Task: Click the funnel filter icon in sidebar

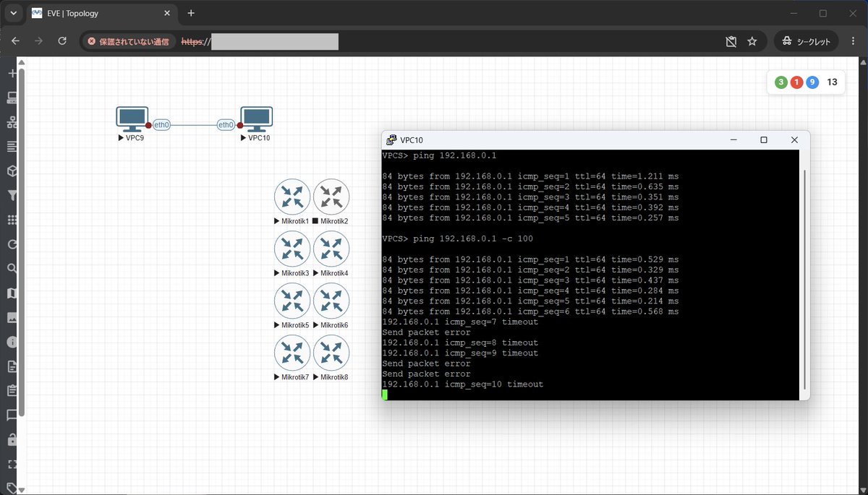Action: [x=12, y=195]
